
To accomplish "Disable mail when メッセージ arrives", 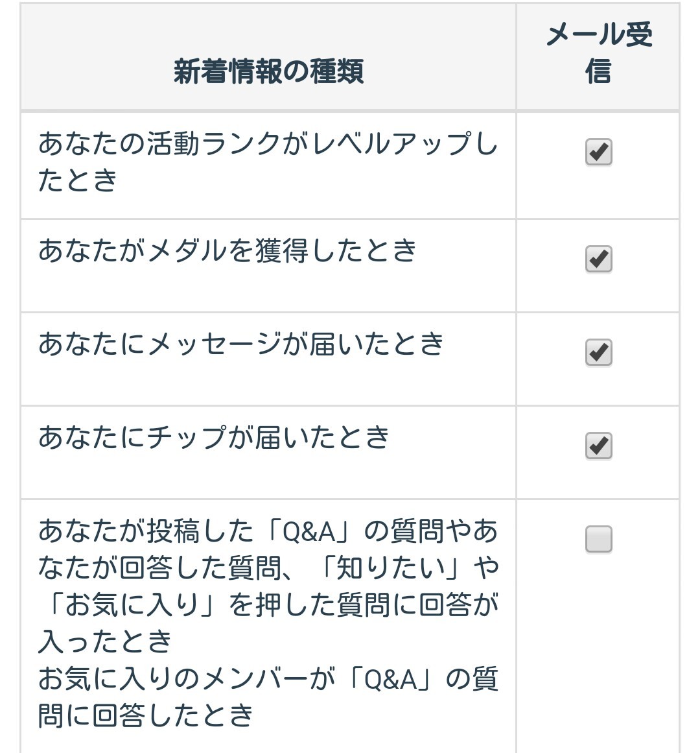I will pos(598,352).
